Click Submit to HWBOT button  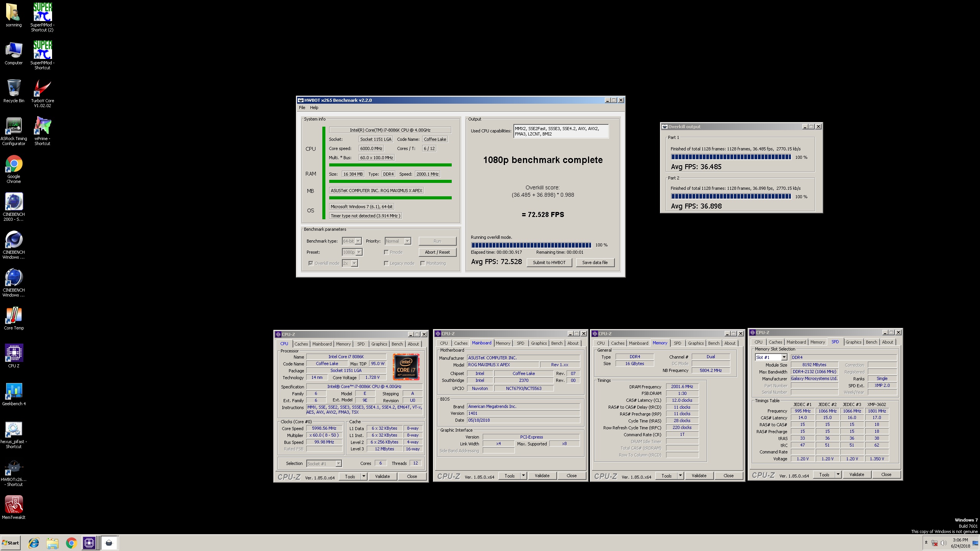tap(549, 262)
